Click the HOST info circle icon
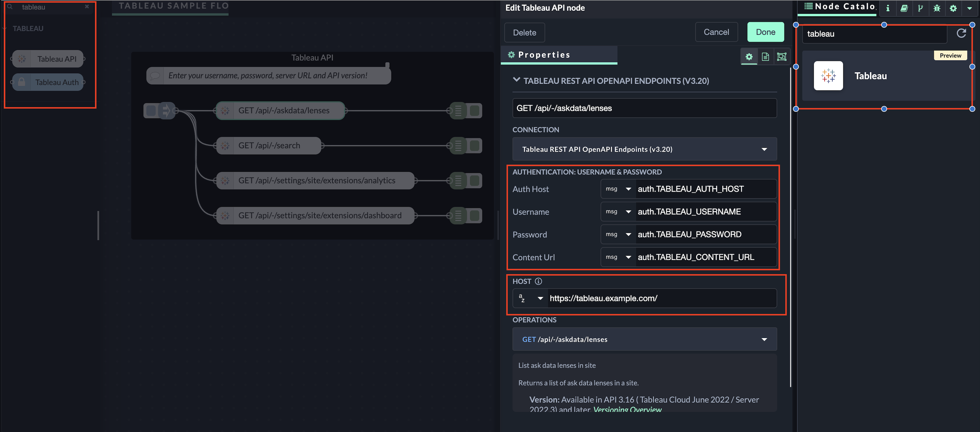 (538, 281)
